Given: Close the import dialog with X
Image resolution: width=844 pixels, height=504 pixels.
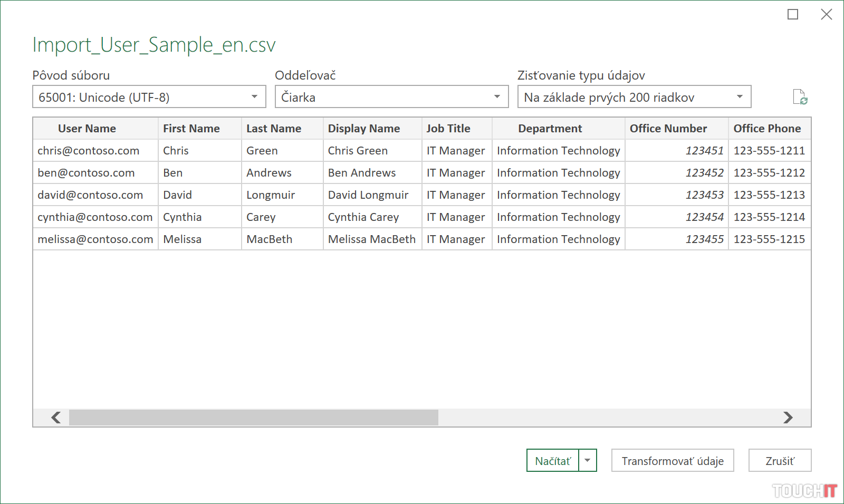Looking at the screenshot, I should (826, 15).
